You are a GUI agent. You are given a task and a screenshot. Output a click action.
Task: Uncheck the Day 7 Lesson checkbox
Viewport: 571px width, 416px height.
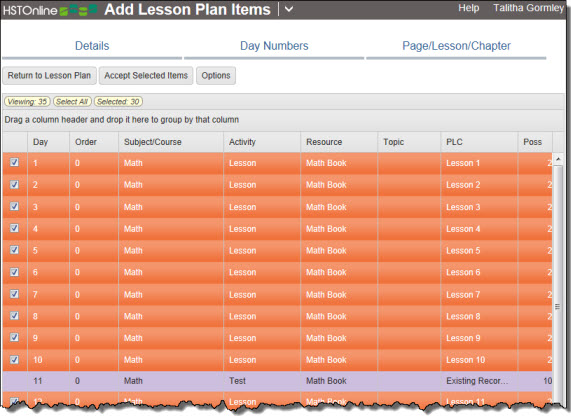pos(14,294)
